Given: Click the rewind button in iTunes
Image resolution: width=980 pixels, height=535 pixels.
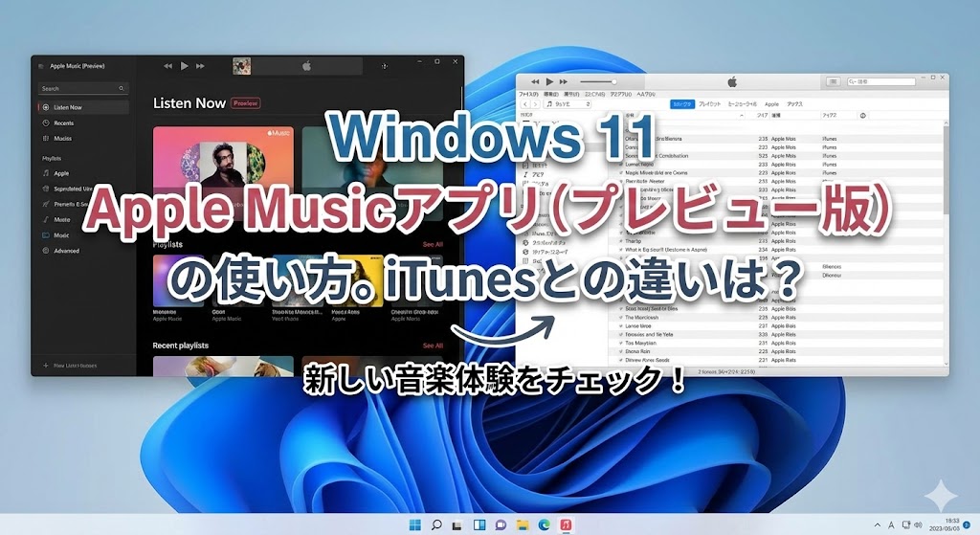Looking at the screenshot, I should tap(535, 81).
